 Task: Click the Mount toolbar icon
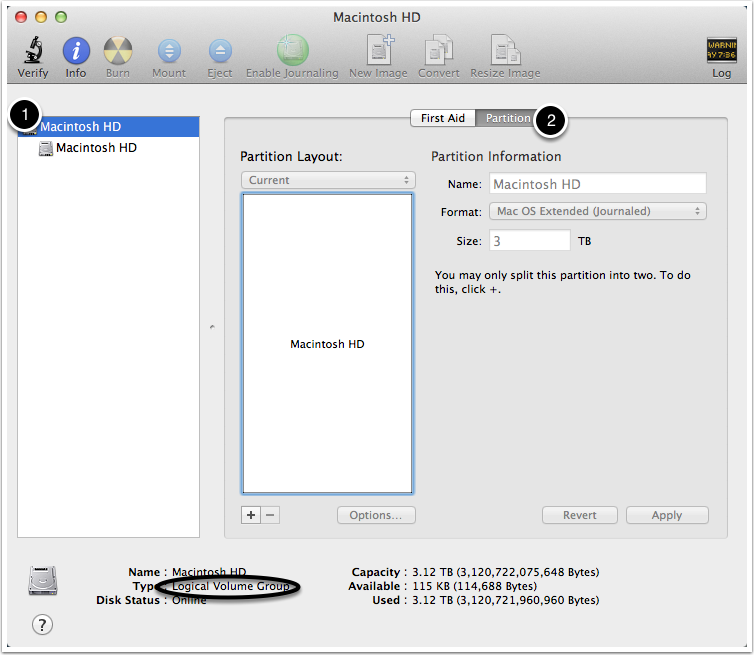(x=169, y=50)
